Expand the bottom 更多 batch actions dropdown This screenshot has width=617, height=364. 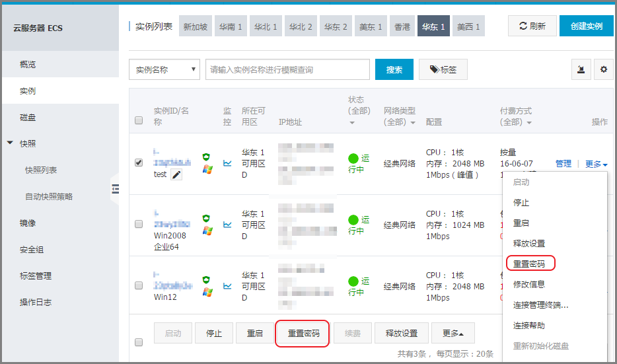(453, 334)
